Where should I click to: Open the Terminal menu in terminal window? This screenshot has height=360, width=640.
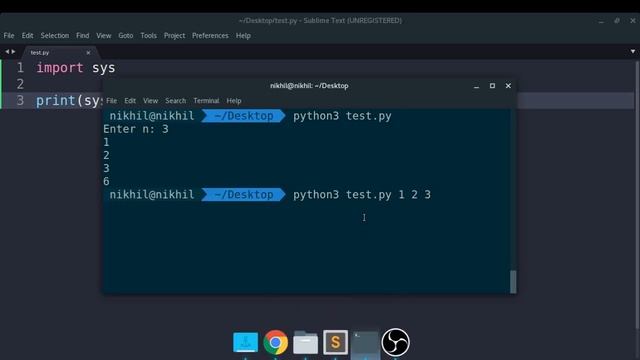point(206,100)
